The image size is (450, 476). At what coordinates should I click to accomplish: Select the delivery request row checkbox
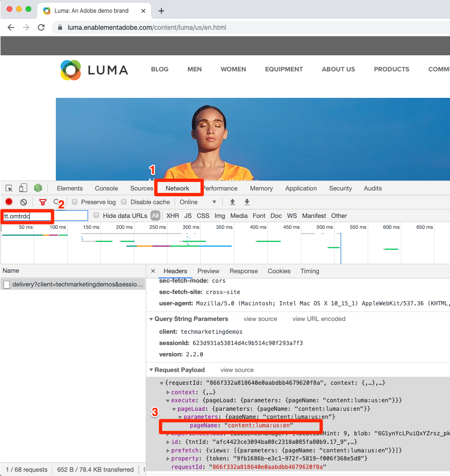click(x=6, y=285)
